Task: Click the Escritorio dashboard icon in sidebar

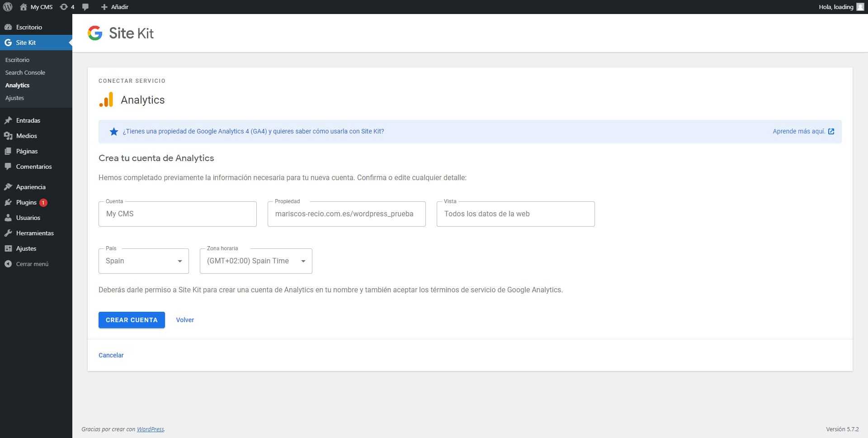Action: [x=8, y=27]
